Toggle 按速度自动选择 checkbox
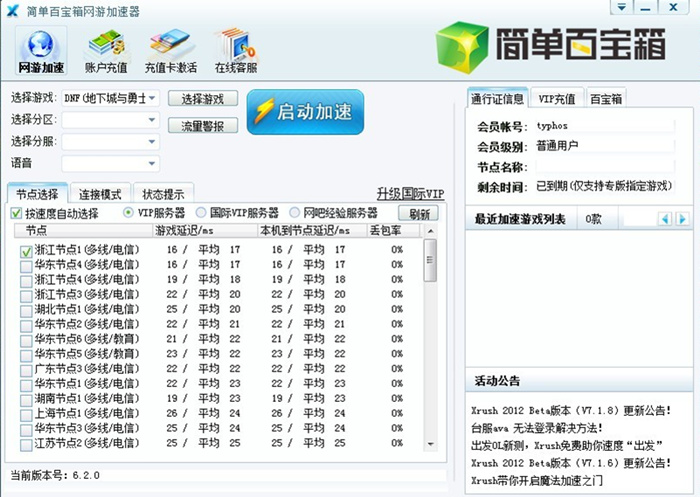 [16, 213]
